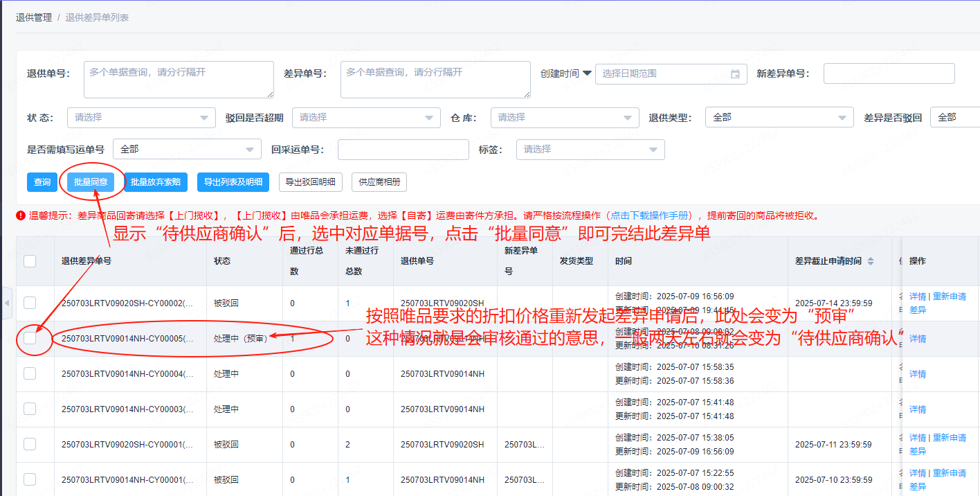The height and width of the screenshot is (496, 980).
Task: Toggle the select-all checkbox in table header
Action: pyautogui.click(x=30, y=261)
